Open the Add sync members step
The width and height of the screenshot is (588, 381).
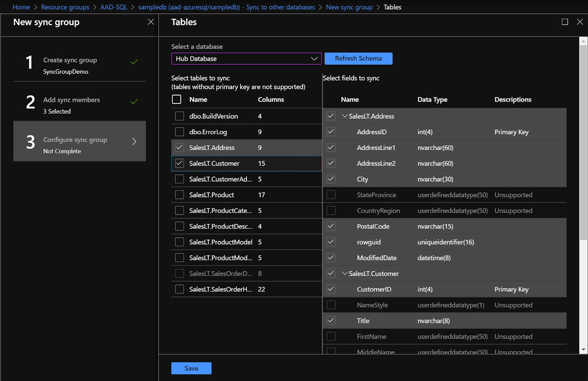(72, 100)
